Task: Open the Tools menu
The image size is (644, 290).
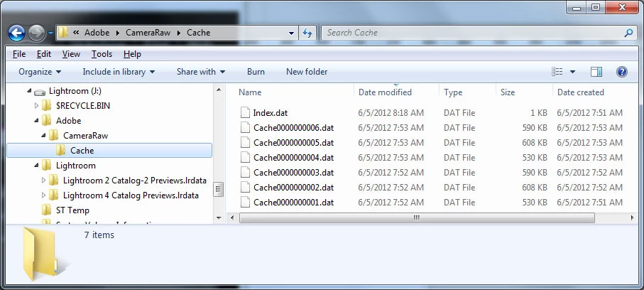Action: click(102, 54)
